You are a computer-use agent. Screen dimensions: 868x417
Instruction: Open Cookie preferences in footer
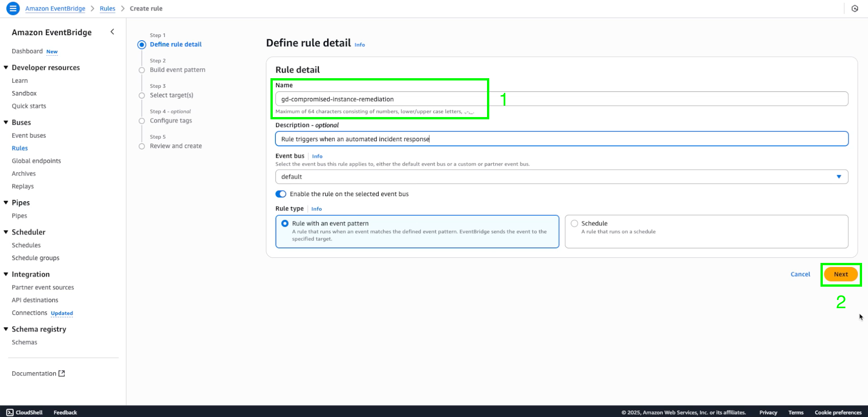pyautogui.click(x=838, y=412)
